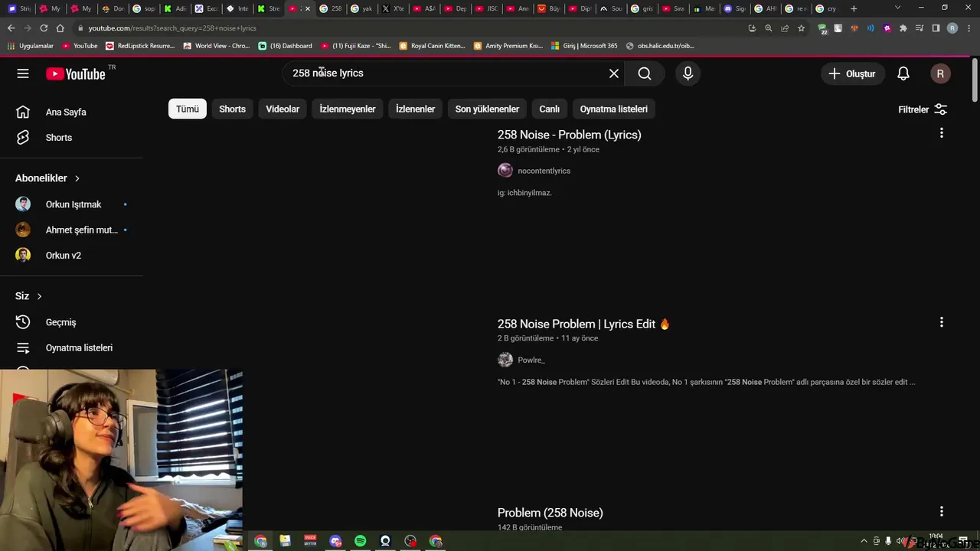This screenshot has width=980, height=551.
Task: Clear the search box with the X
Action: [614, 73]
